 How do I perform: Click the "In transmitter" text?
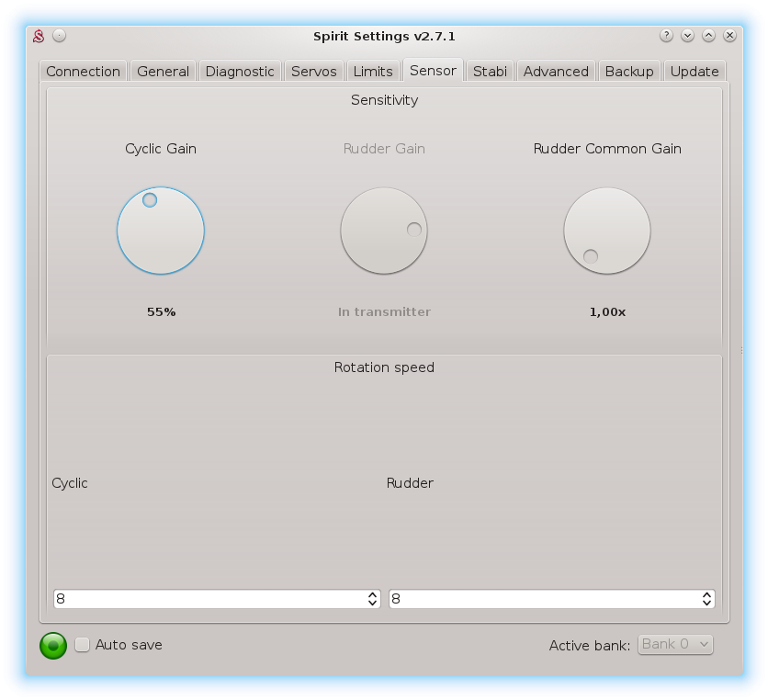pos(385,312)
